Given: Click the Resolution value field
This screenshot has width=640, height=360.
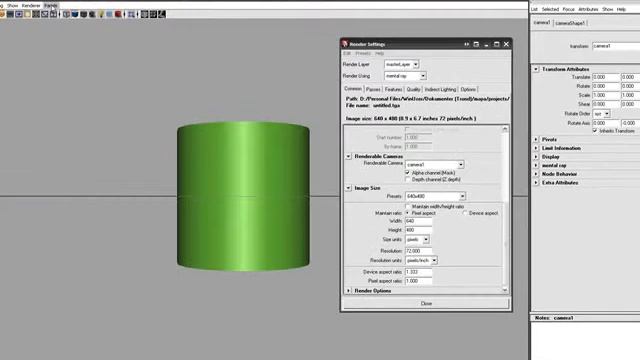Looking at the screenshot, I should pos(418,251).
